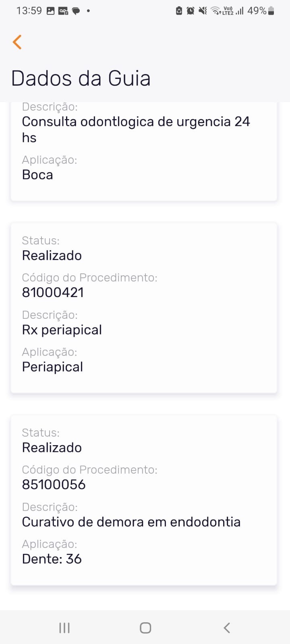Viewport: 290px width, 644px height.
Task: Tap the orange back arrow
Action: point(17,42)
